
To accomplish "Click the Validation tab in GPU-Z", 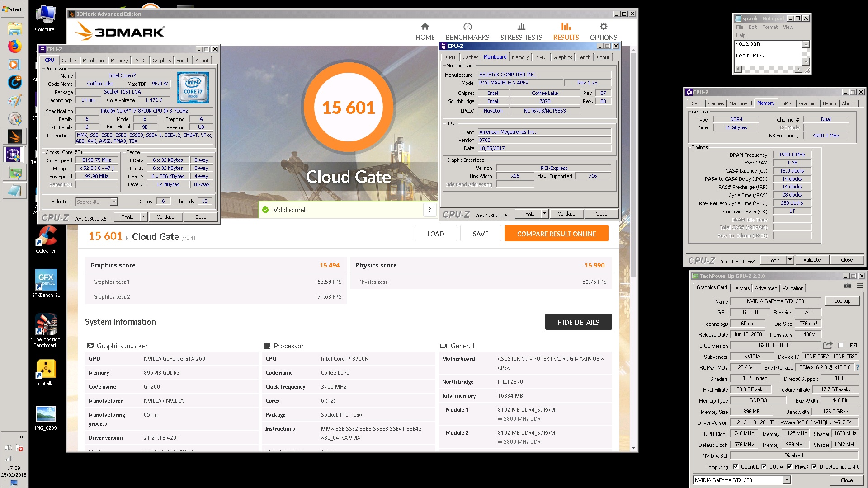I will point(793,288).
